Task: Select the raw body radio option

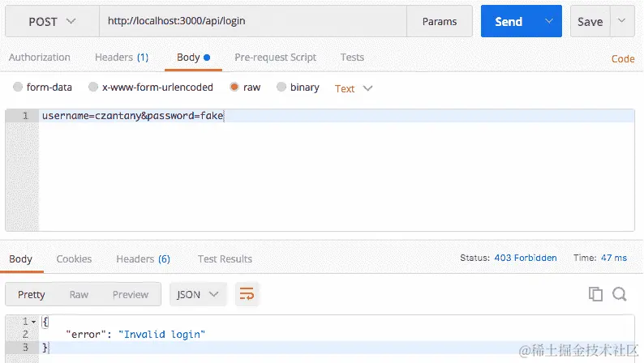Action: coord(234,87)
